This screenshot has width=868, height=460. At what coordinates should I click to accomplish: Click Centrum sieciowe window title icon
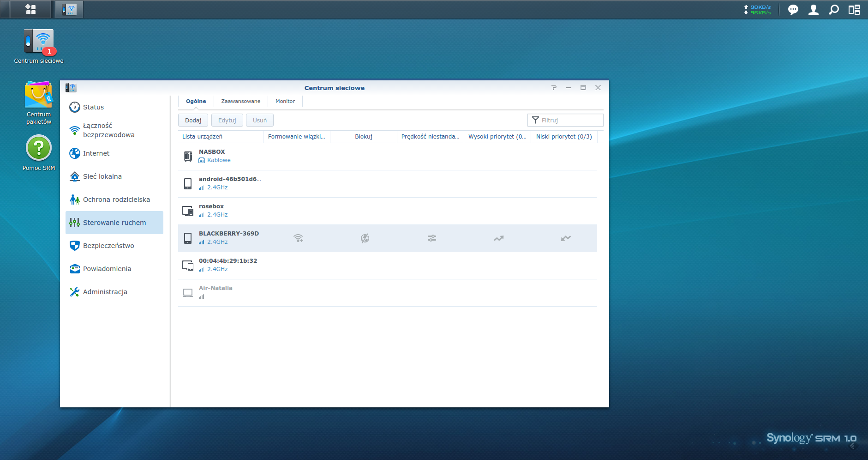click(x=71, y=88)
